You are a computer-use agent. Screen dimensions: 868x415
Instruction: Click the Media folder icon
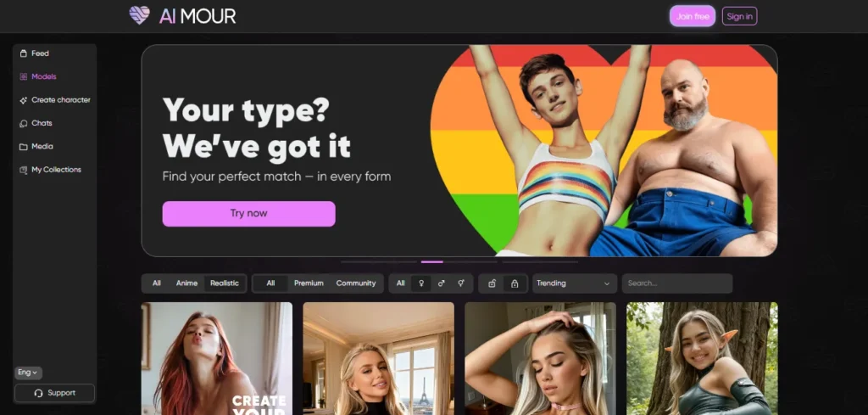(23, 147)
